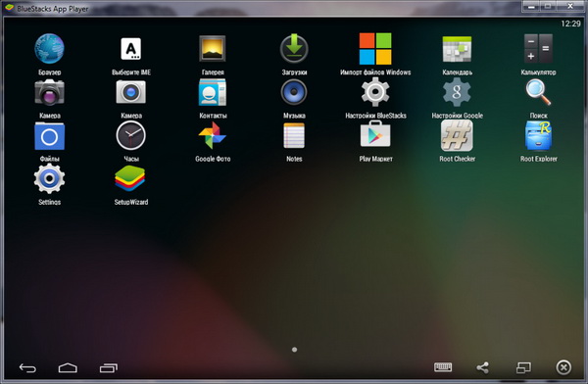The image size is (588, 384).
Task: Open Загрузки downloads app
Action: click(x=294, y=49)
